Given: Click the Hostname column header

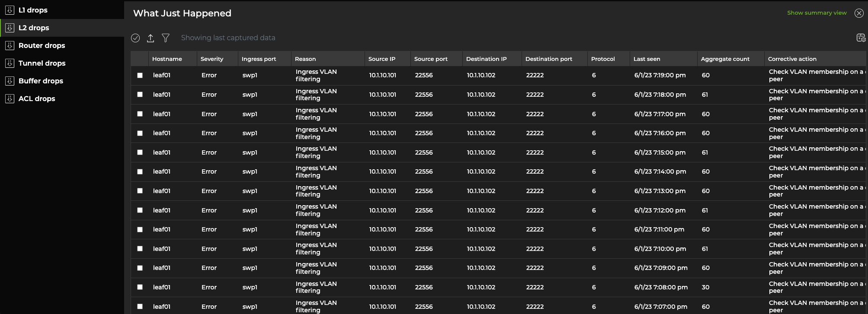Looking at the screenshot, I should pos(167,59).
